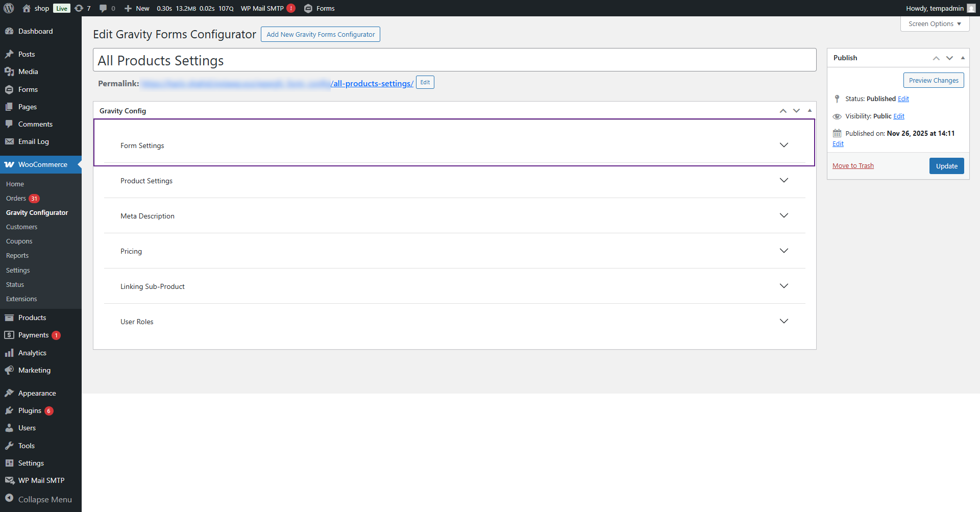
Task: Click the All Products Settings title field
Action: click(x=454, y=60)
